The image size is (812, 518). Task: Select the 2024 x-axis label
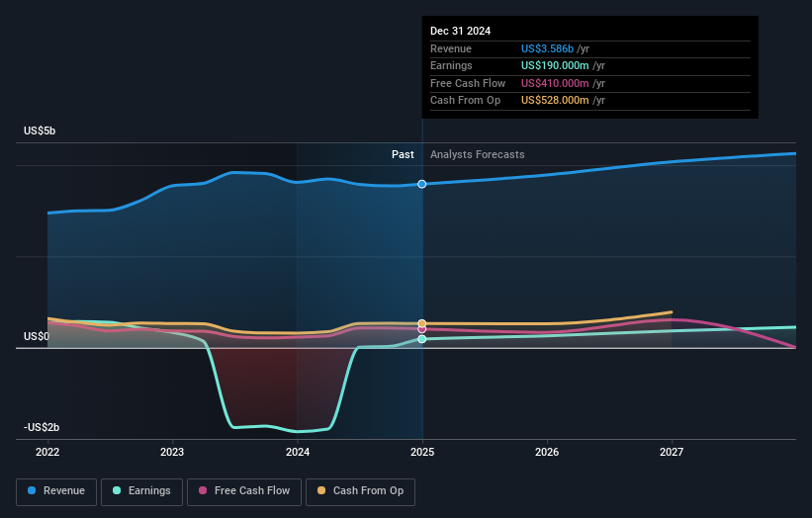tap(298, 452)
